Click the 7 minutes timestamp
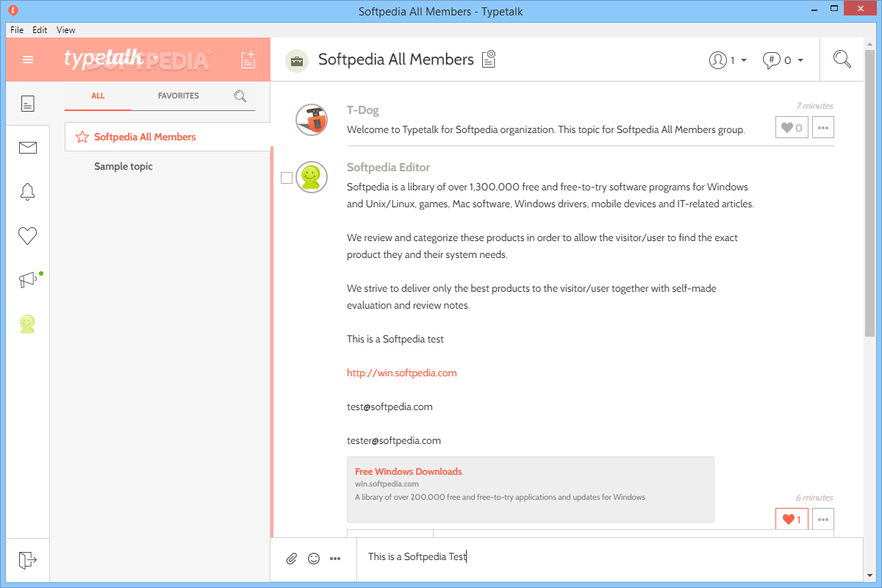 tap(814, 106)
